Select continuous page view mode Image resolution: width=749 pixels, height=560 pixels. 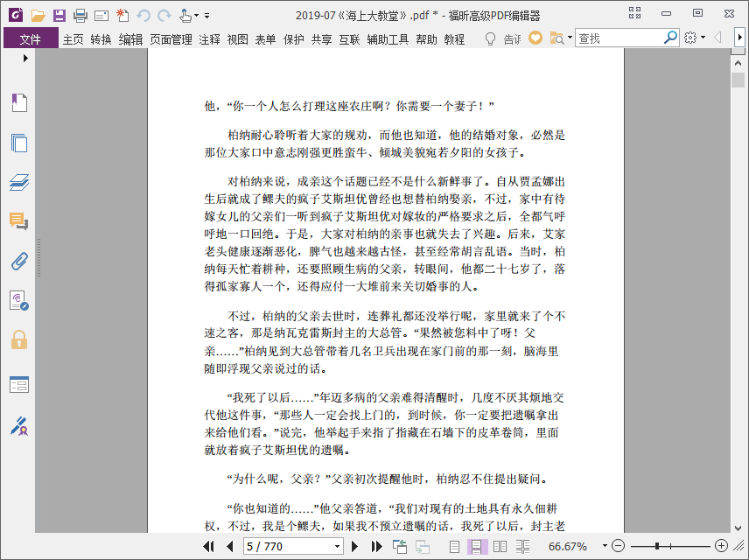[477, 546]
